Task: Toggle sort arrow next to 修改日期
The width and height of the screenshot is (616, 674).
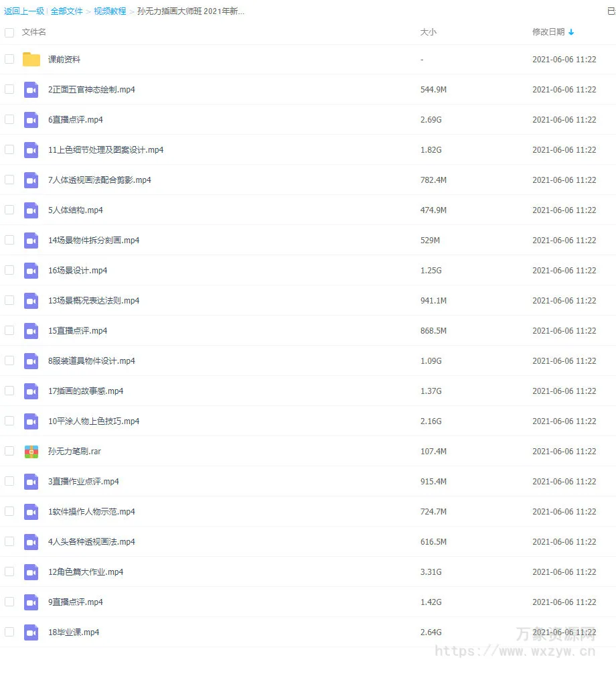Action: [x=571, y=32]
